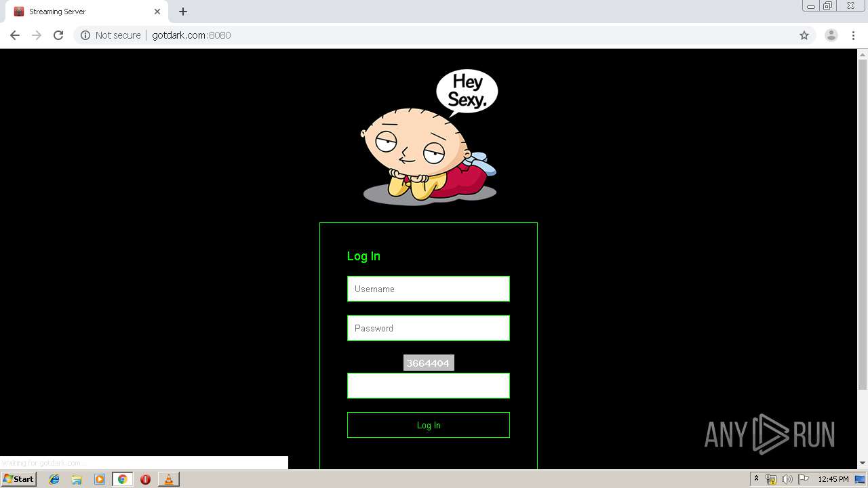Restore down the Chrome window
Image resolution: width=868 pixels, height=488 pixels.
click(828, 6)
